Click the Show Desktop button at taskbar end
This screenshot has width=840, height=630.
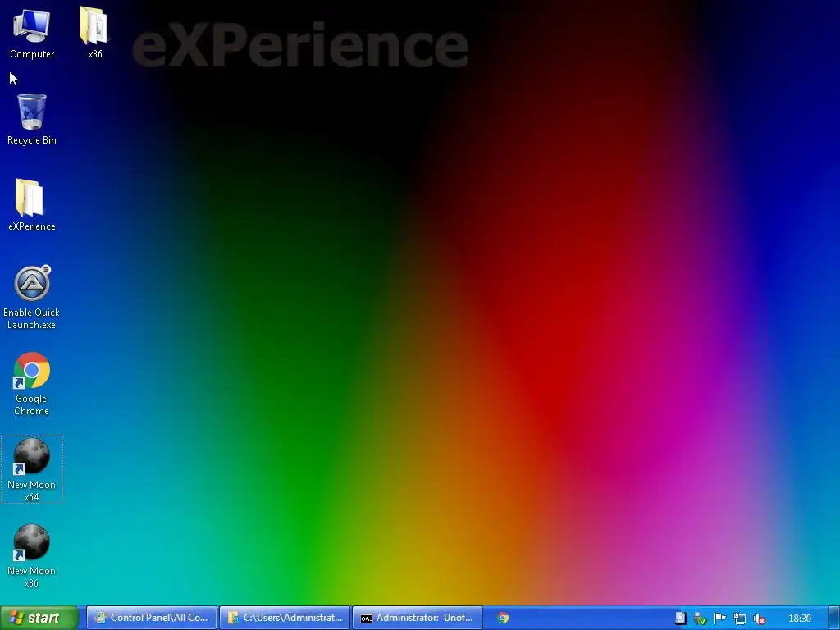pyautogui.click(x=833, y=618)
